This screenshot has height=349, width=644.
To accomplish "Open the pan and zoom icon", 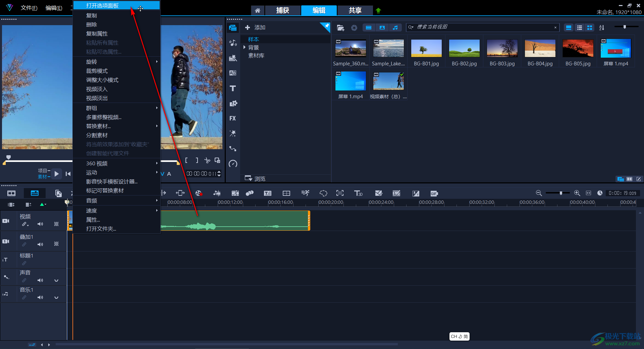I will point(340,193).
